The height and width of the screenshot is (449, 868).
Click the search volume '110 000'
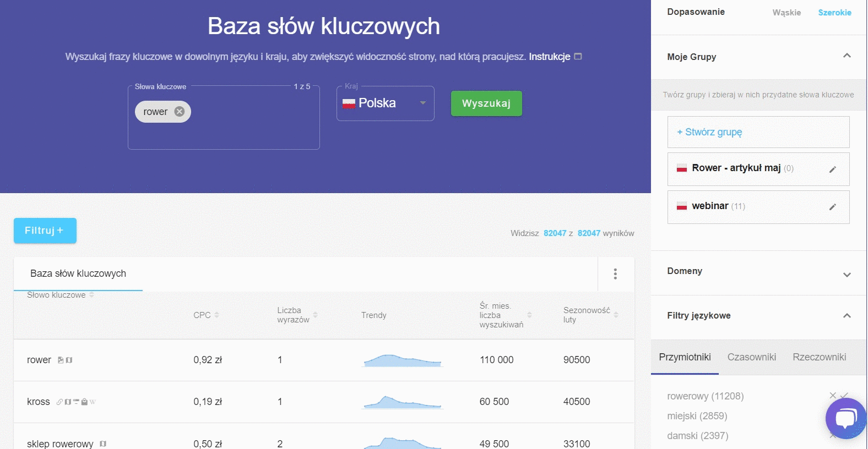(x=496, y=360)
